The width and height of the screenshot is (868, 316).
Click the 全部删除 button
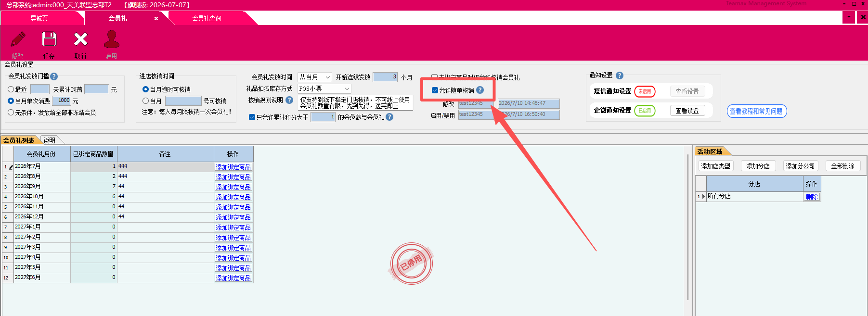843,166
